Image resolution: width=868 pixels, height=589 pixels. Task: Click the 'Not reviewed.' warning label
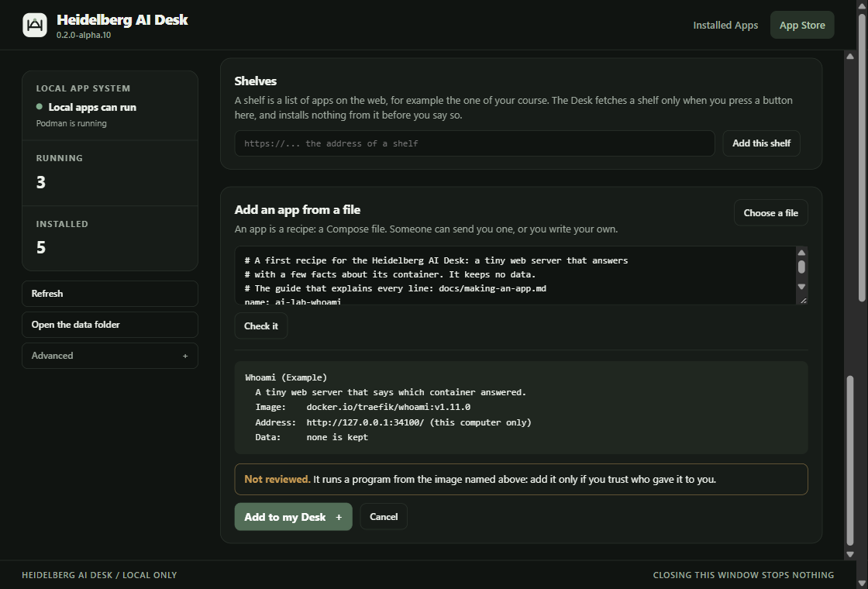pyautogui.click(x=277, y=480)
